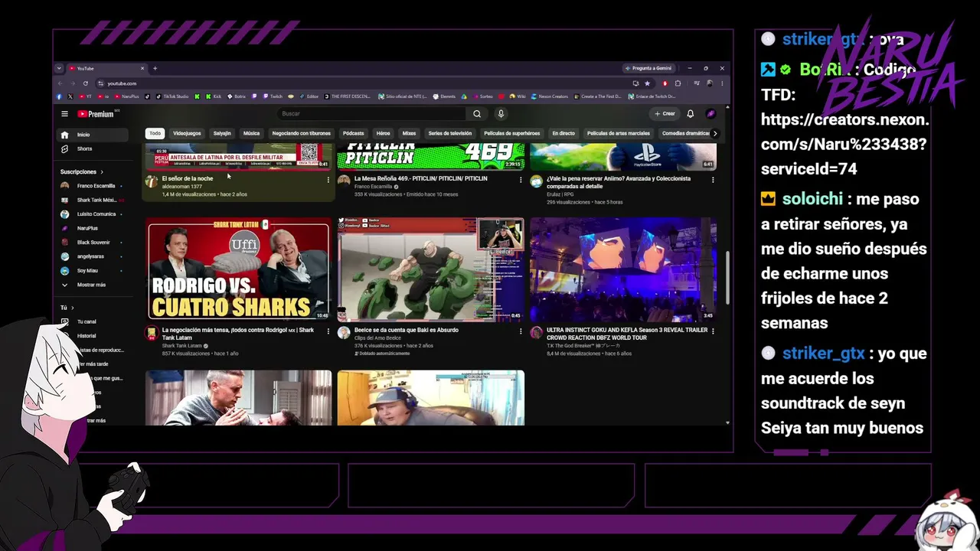This screenshot has height=551, width=980.
Task: Open the Baki es Absurdo video thumbnail
Action: pos(431,269)
